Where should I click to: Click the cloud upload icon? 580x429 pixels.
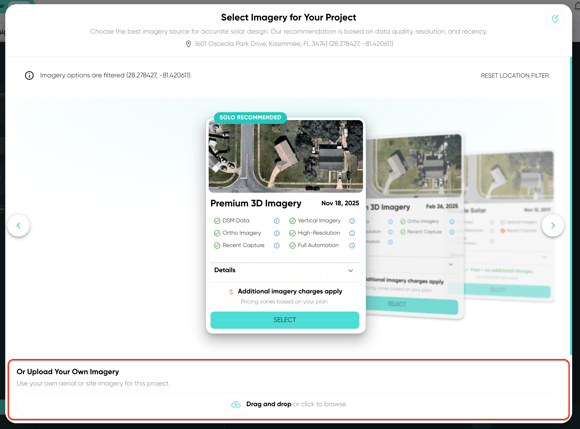[236, 404]
